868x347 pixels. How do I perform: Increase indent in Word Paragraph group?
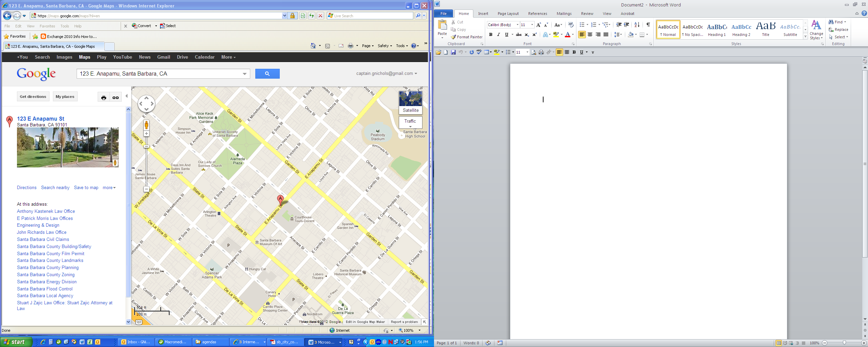click(x=627, y=25)
